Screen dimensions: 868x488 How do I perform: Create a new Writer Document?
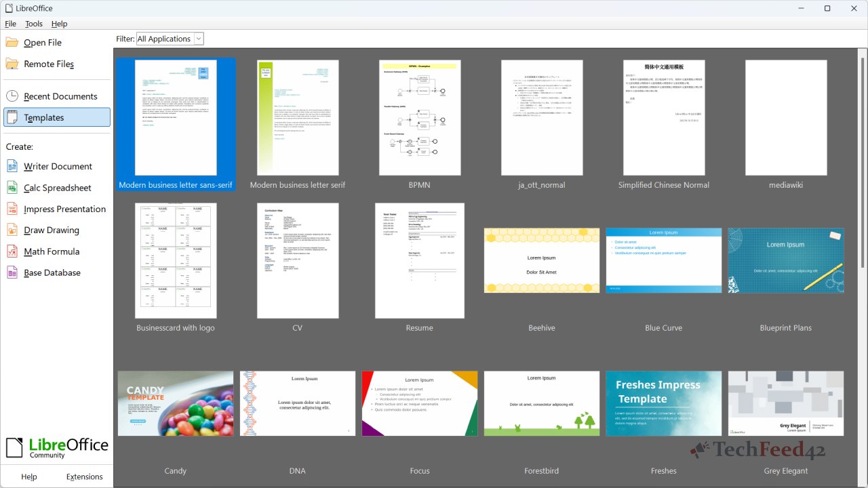(x=57, y=166)
